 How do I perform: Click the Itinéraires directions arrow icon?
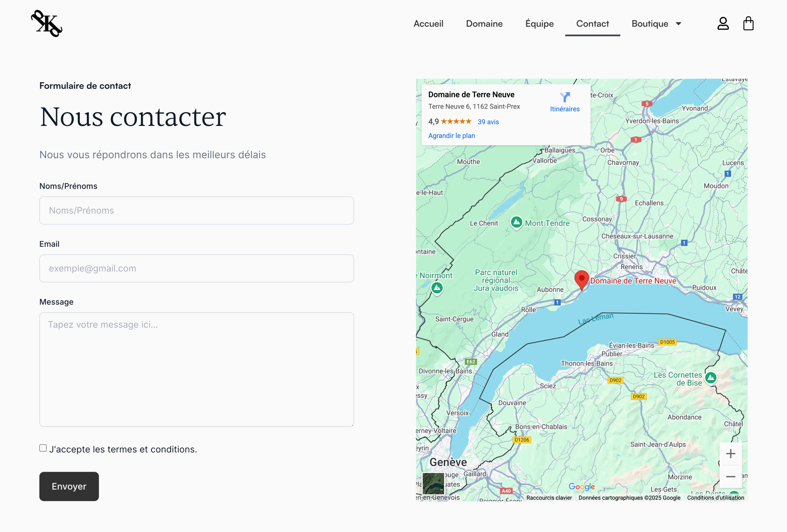[x=565, y=97]
